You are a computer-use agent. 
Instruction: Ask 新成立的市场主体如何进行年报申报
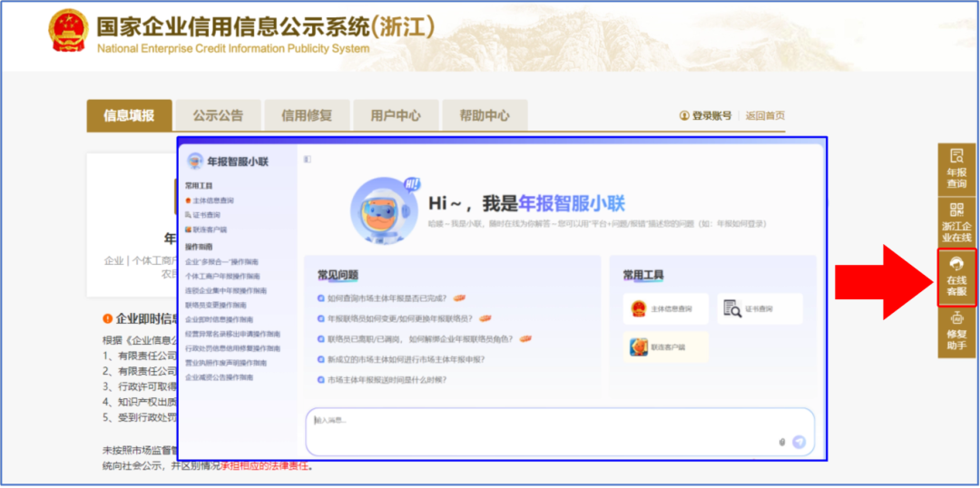(407, 359)
